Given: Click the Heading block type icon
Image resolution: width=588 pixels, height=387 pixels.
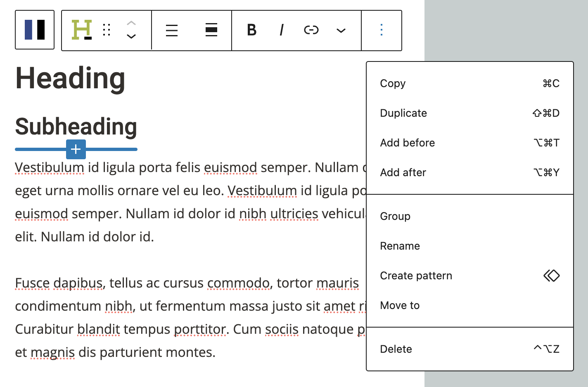Looking at the screenshot, I should pos(81,30).
